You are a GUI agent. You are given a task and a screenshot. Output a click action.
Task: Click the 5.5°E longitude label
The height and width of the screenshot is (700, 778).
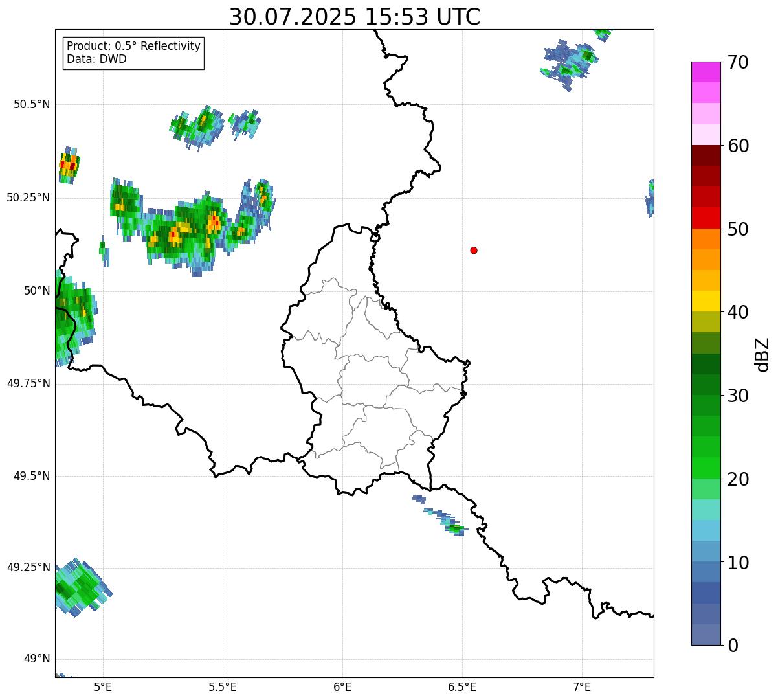[x=223, y=686]
